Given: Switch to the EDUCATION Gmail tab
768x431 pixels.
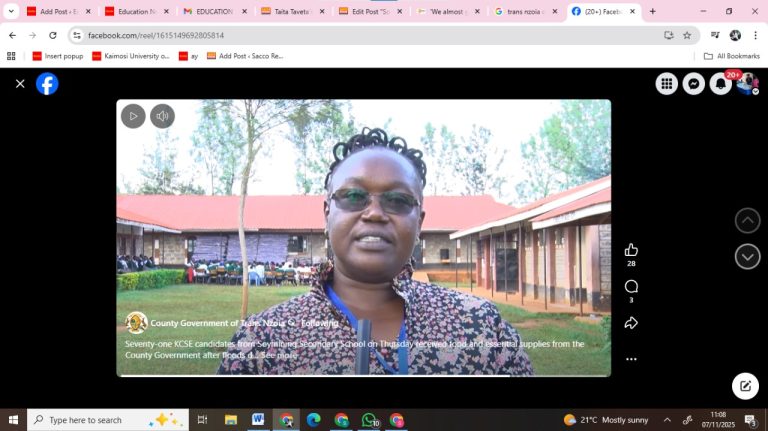Looking at the screenshot, I should [x=208, y=11].
